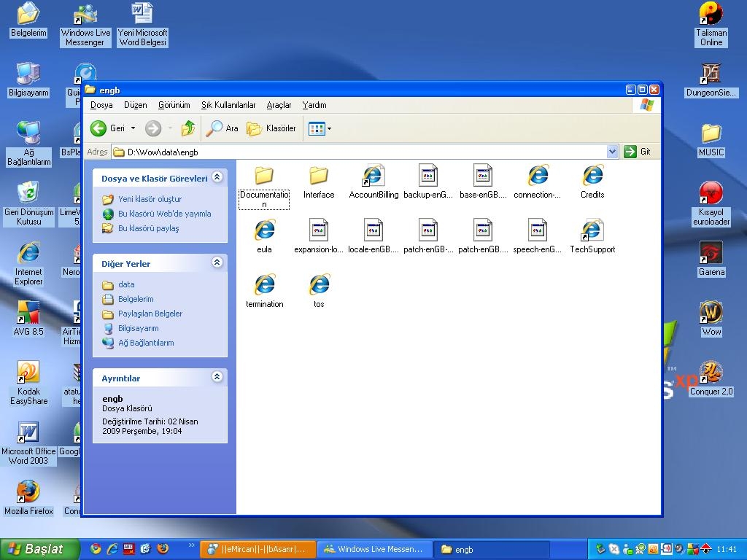The height and width of the screenshot is (560, 747).
Task: Click Yeni klasör oluştur link
Action: [150, 199]
